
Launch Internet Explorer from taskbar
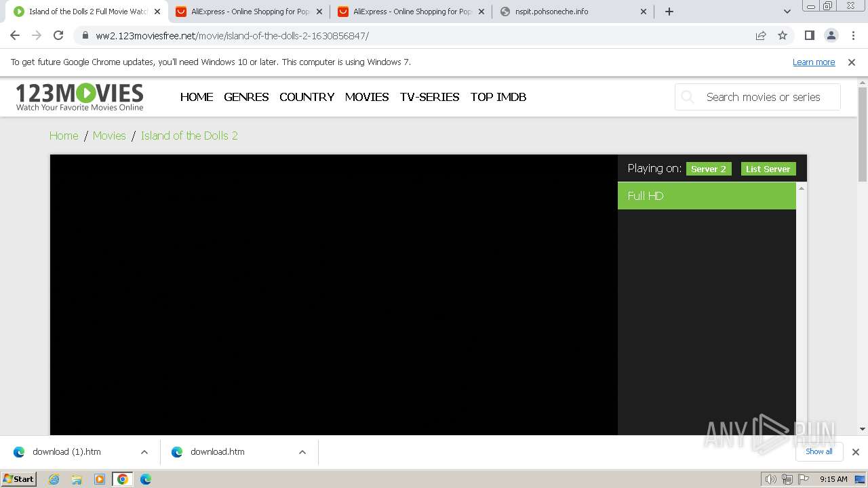(54, 479)
